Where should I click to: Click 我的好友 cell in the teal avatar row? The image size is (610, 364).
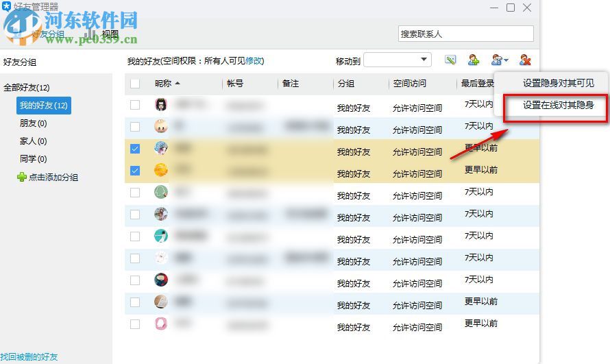353,239
